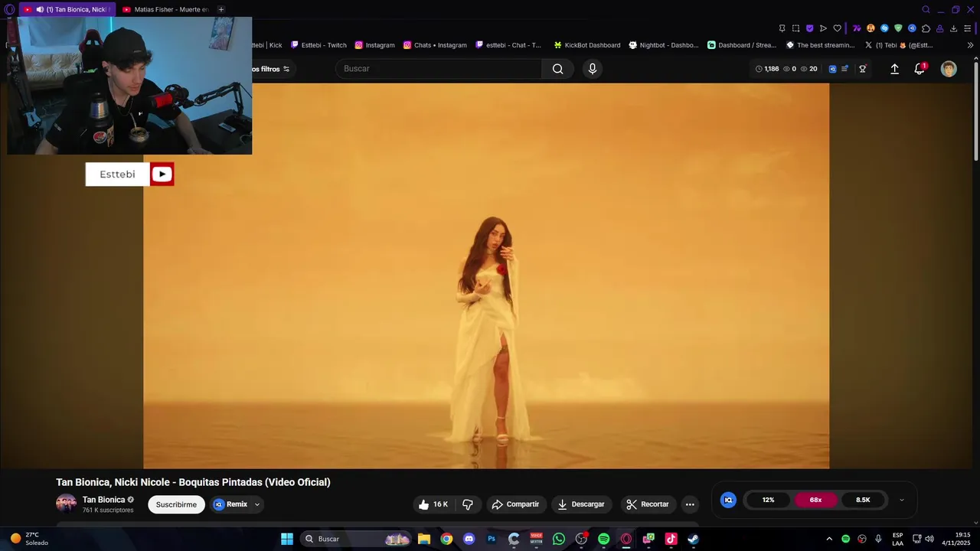This screenshot has width=980, height=551.
Task: Open Esttebi - Twitch bookmark
Action: pos(318,45)
